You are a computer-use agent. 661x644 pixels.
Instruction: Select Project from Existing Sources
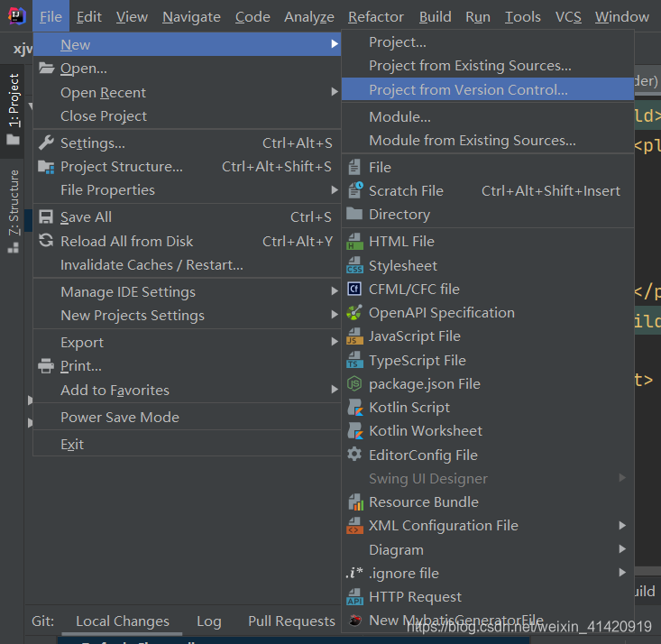tap(488, 66)
